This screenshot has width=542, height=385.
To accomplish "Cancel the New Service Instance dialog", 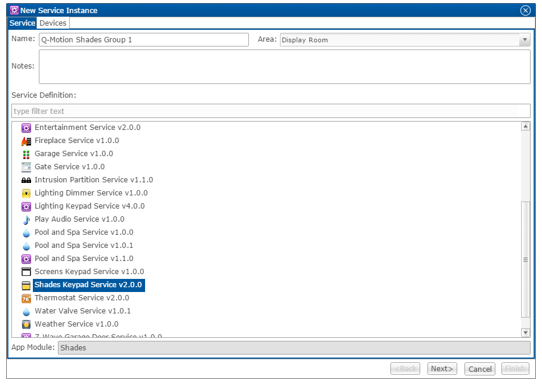I will (x=480, y=369).
